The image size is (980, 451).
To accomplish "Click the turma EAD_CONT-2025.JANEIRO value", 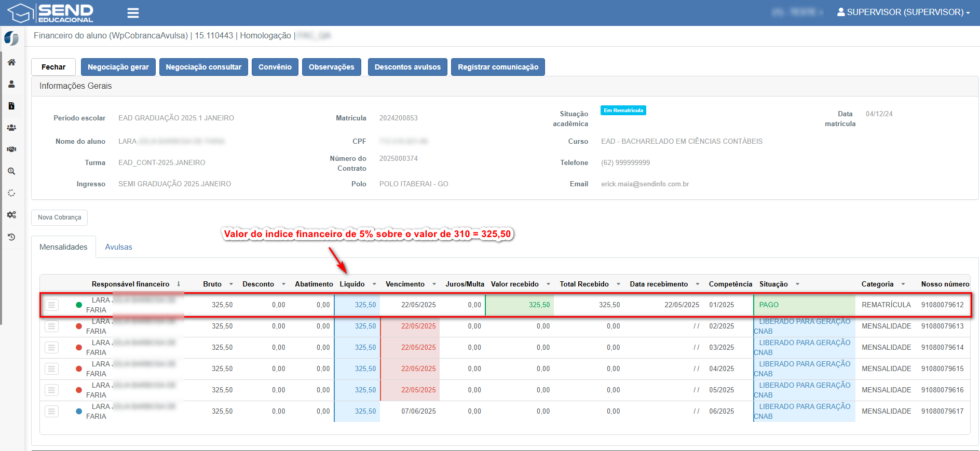I will tap(162, 163).
